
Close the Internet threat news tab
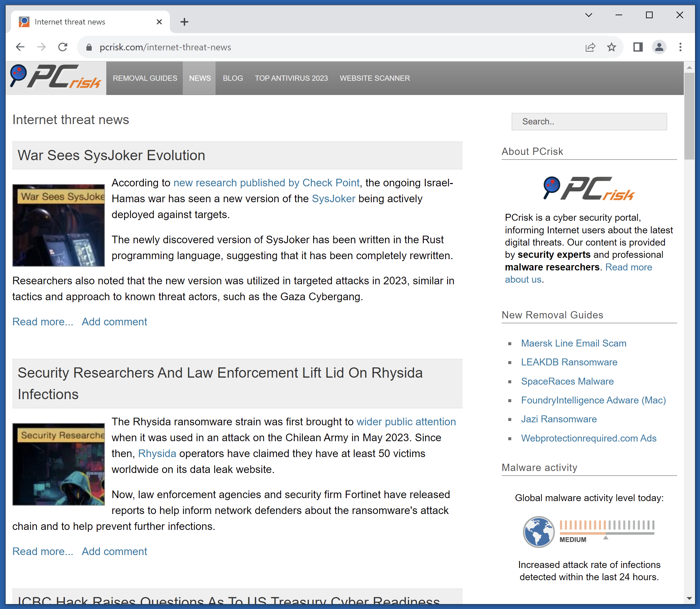tap(159, 22)
